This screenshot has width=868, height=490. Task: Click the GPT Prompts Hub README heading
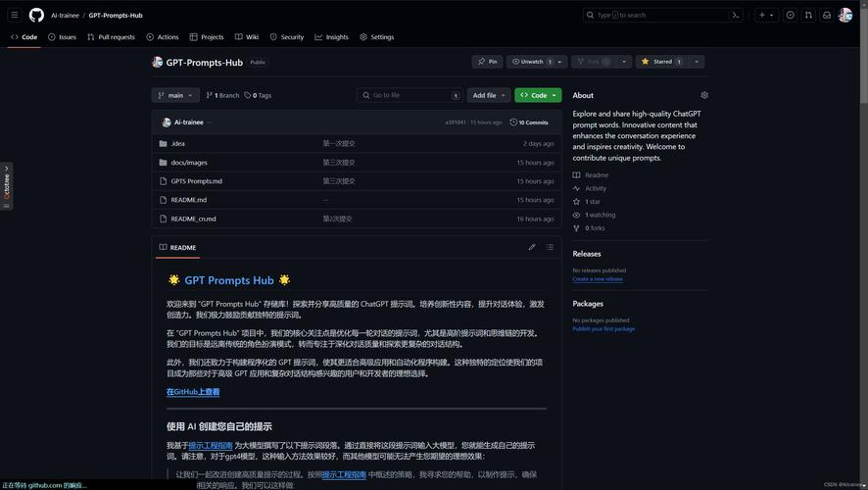tap(229, 280)
